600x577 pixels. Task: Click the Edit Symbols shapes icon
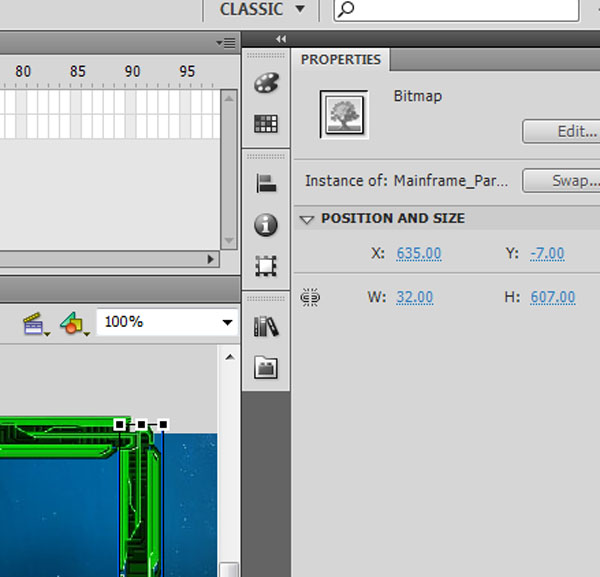point(71,323)
